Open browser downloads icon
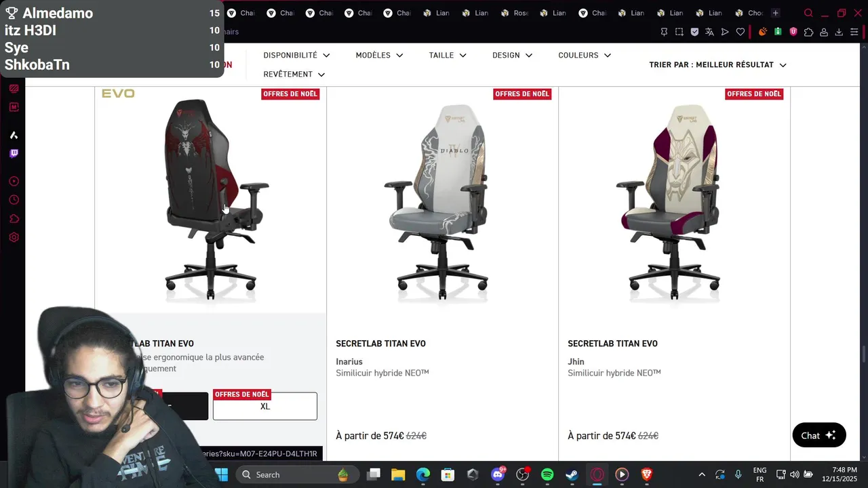This screenshot has height=488, width=868. pyautogui.click(x=839, y=32)
